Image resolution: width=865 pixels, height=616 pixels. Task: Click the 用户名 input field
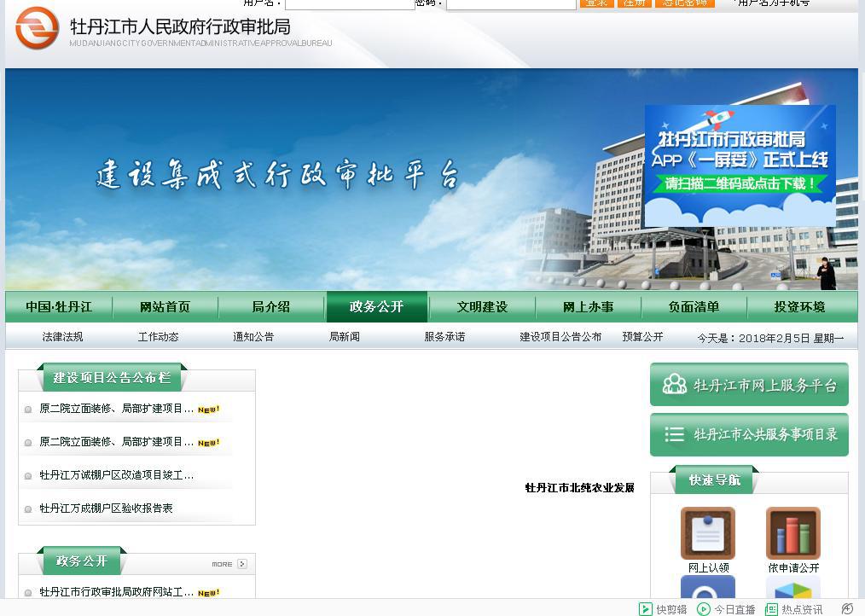tap(350, 4)
